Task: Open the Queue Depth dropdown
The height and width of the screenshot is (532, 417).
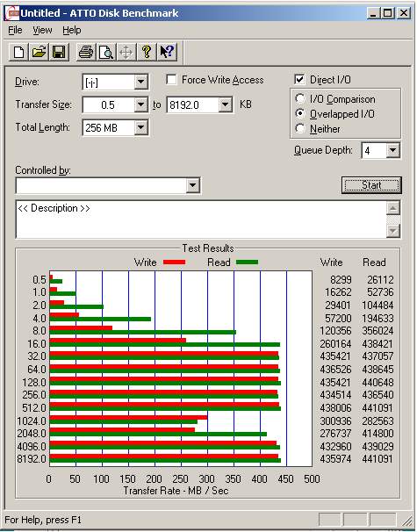Action: 392,150
